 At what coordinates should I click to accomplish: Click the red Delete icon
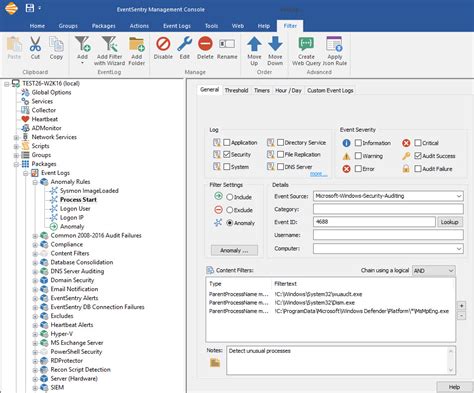205,44
